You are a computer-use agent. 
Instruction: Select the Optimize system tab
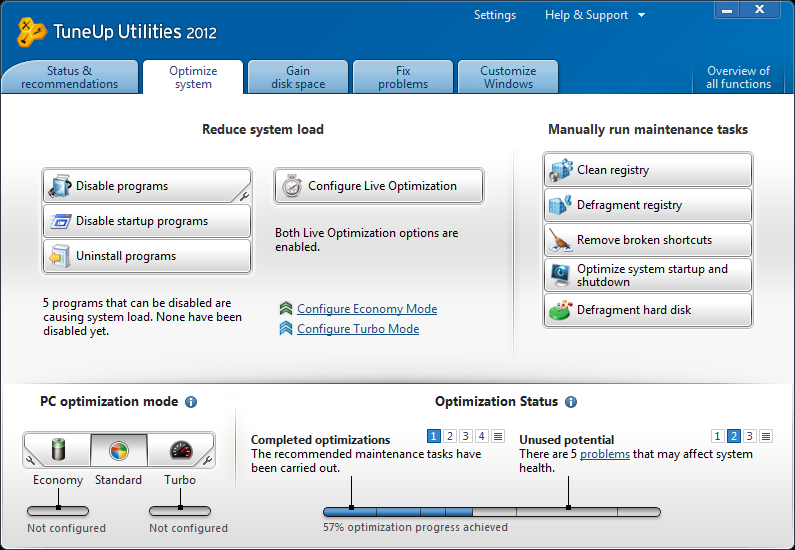[x=193, y=77]
